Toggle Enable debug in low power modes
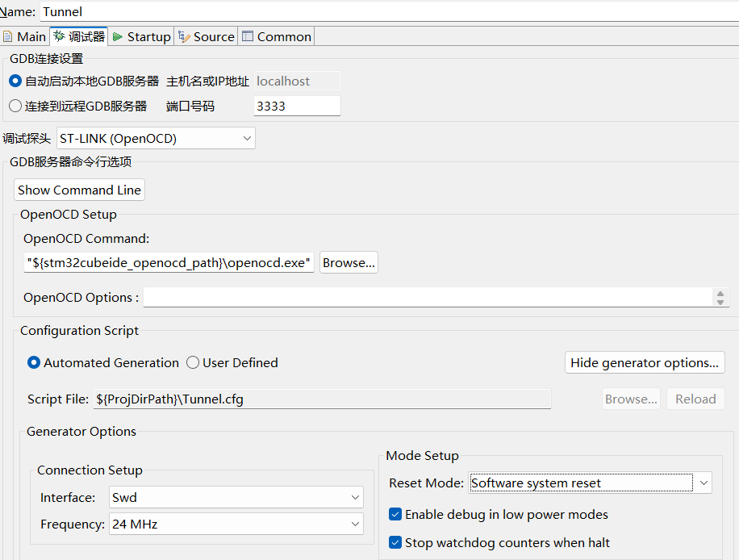739x560 pixels. pyautogui.click(x=395, y=515)
